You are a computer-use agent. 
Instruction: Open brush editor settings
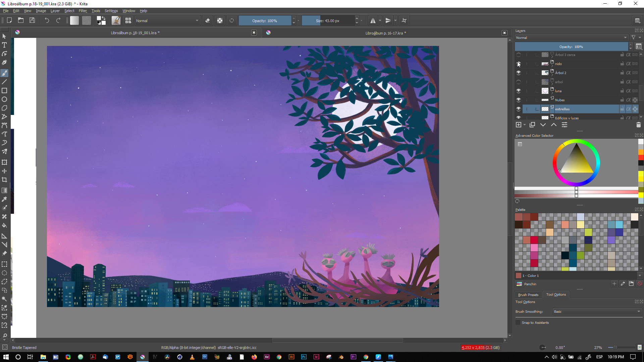pyautogui.click(x=116, y=20)
